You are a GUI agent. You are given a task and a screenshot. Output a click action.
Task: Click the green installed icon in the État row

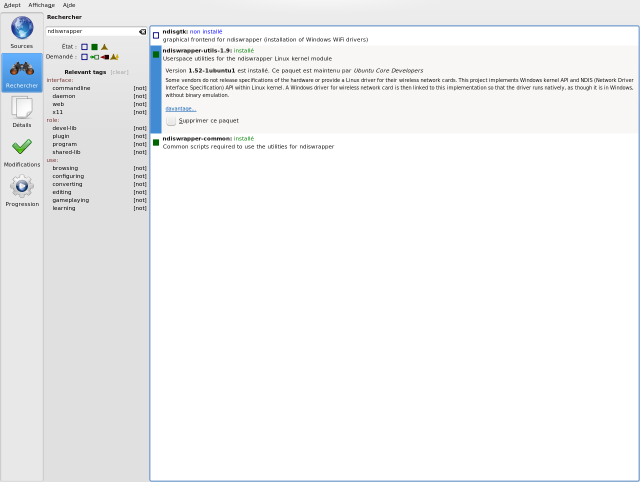[x=94, y=47]
